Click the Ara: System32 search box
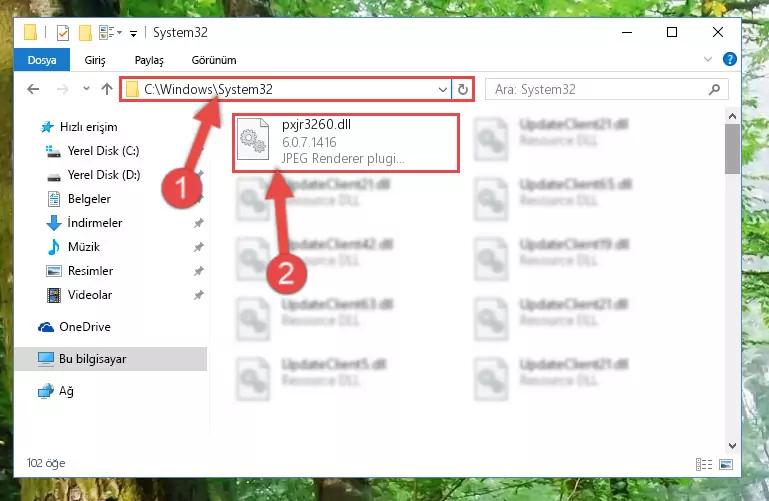This screenshot has width=769, height=501. 606,89
